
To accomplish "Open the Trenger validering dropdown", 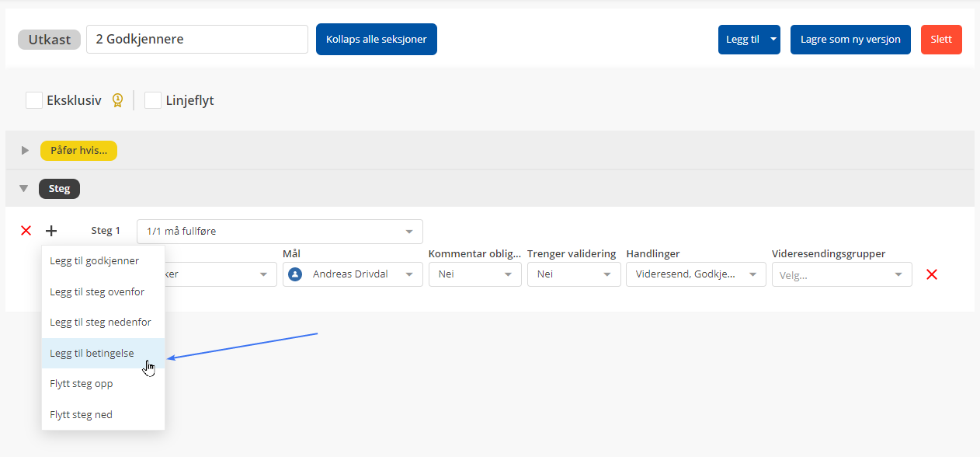I will [573, 274].
